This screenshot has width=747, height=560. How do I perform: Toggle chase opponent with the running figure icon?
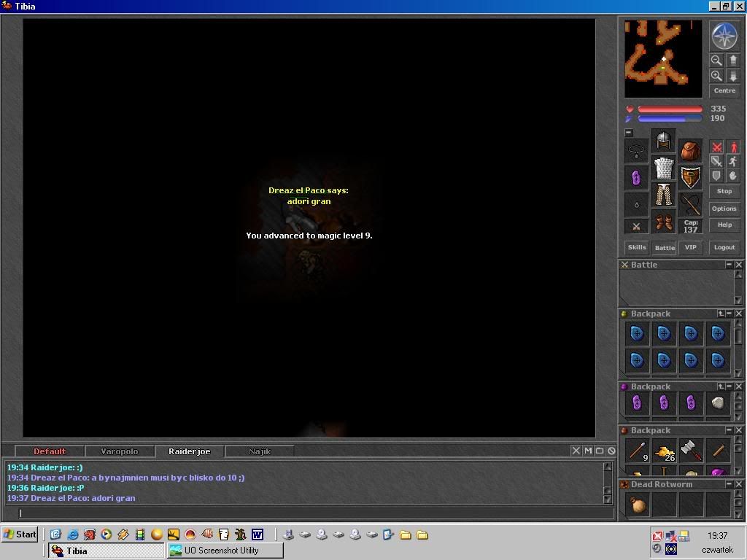tap(733, 161)
